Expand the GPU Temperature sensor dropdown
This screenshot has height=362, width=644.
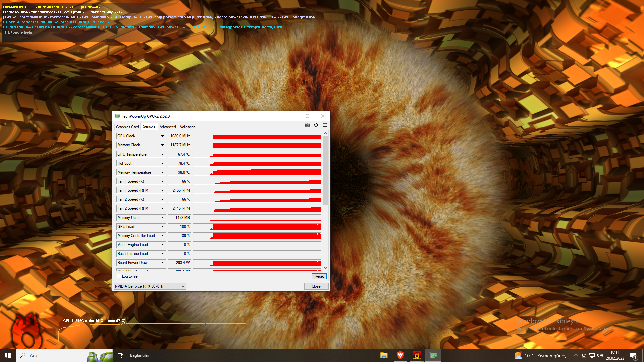click(162, 154)
